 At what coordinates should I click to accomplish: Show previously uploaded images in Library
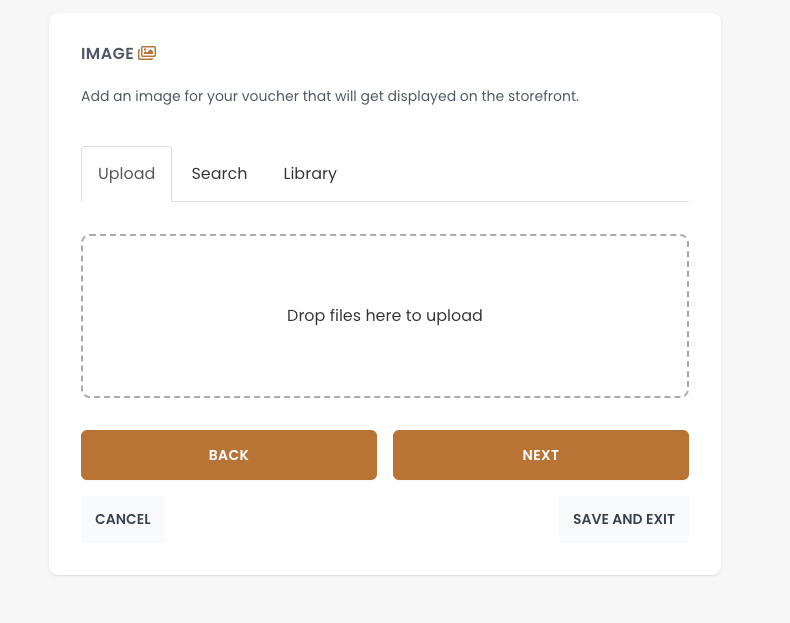tap(310, 174)
